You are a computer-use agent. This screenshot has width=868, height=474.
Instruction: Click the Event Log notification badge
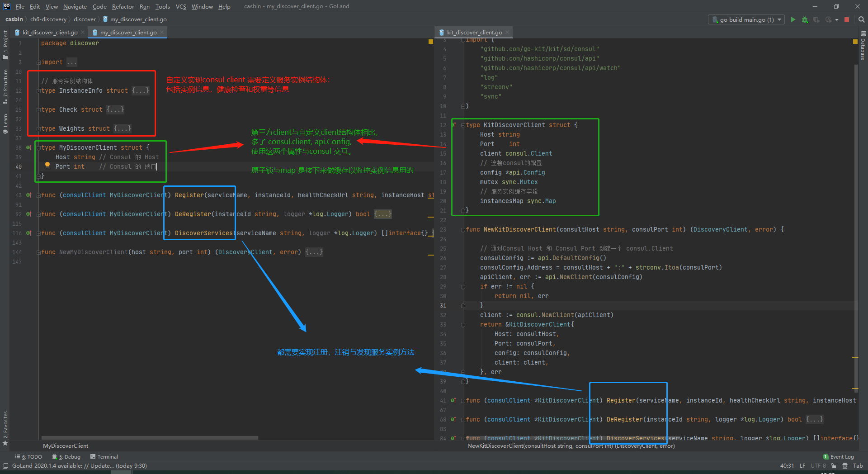pyautogui.click(x=826, y=457)
